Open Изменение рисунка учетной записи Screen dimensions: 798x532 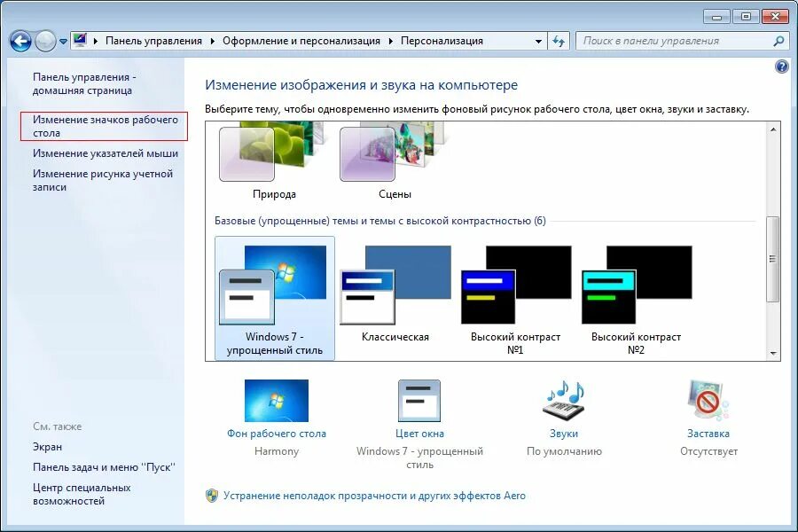[x=103, y=180]
